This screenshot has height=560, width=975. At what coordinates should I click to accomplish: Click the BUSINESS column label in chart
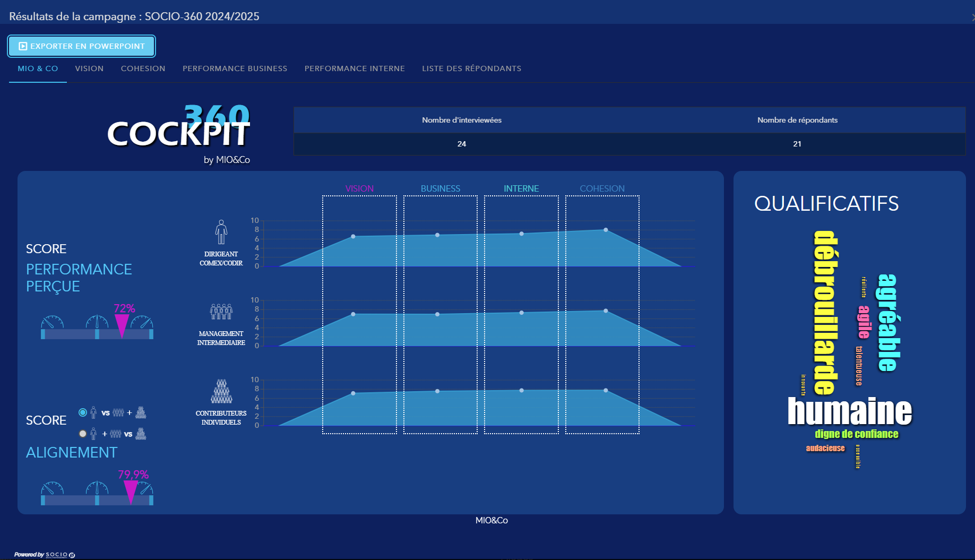441,188
